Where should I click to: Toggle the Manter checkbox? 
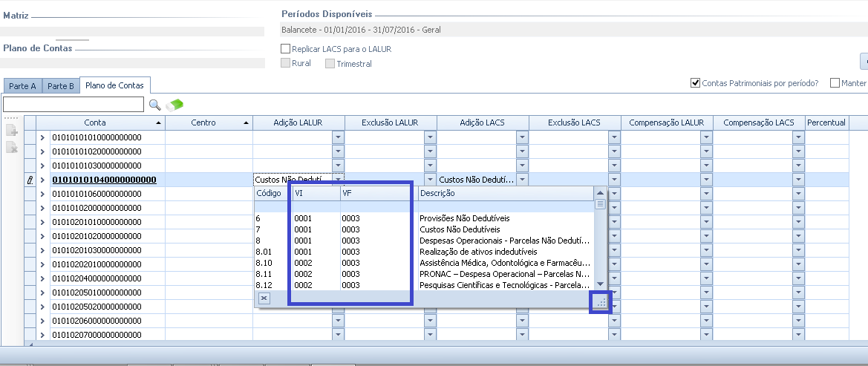click(x=835, y=83)
